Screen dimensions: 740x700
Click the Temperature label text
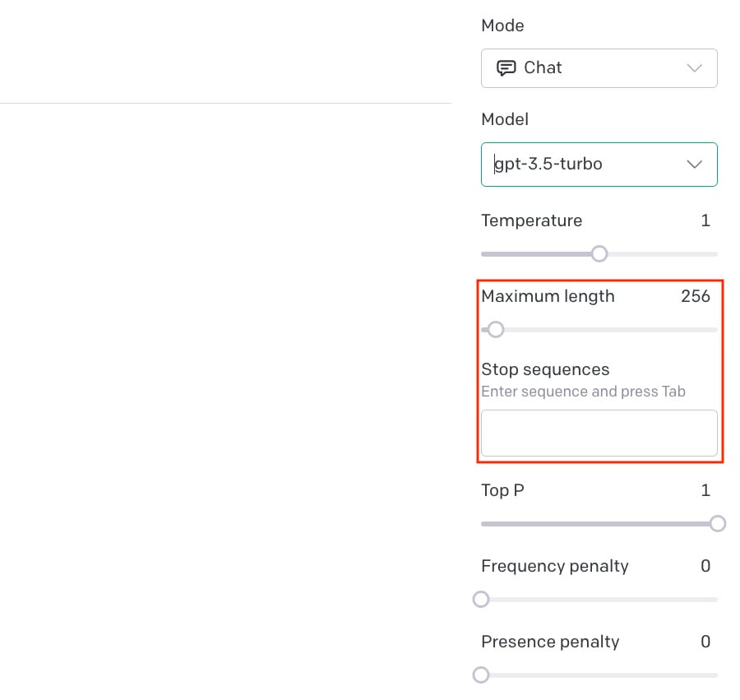coord(531,220)
